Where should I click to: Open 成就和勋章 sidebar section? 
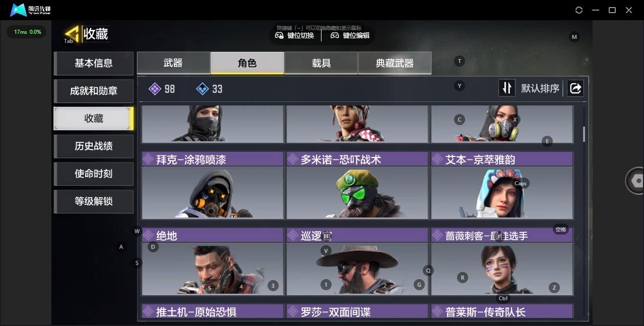tap(94, 91)
